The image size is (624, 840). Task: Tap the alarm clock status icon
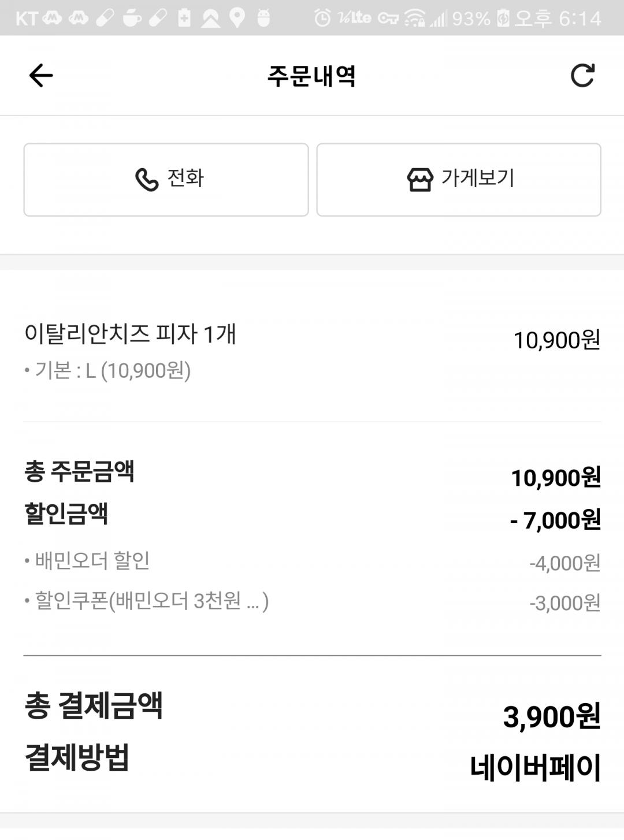[x=322, y=18]
